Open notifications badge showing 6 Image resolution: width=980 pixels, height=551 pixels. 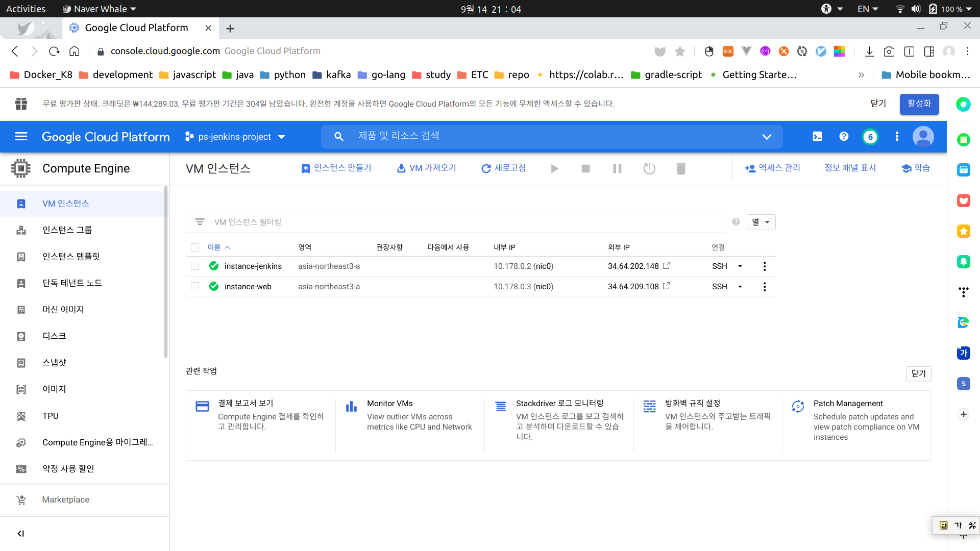[x=870, y=137]
